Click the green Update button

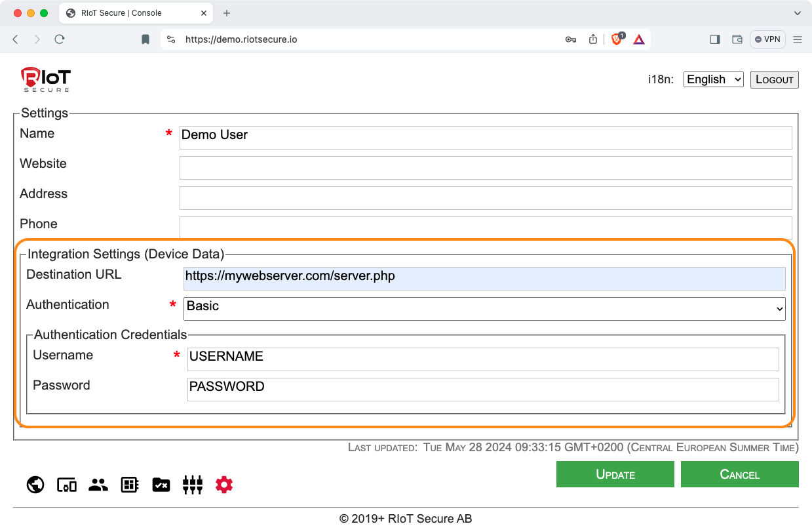[615, 474]
